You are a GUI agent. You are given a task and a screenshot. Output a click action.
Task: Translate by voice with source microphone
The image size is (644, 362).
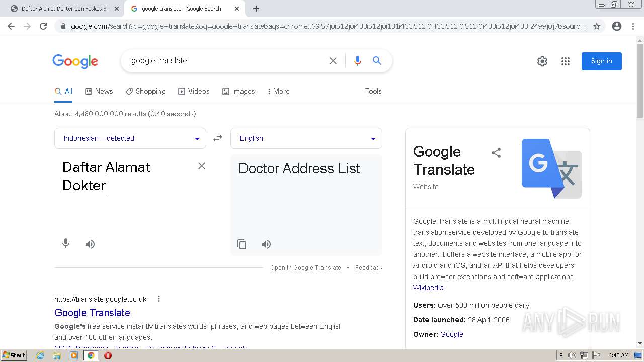point(66,244)
